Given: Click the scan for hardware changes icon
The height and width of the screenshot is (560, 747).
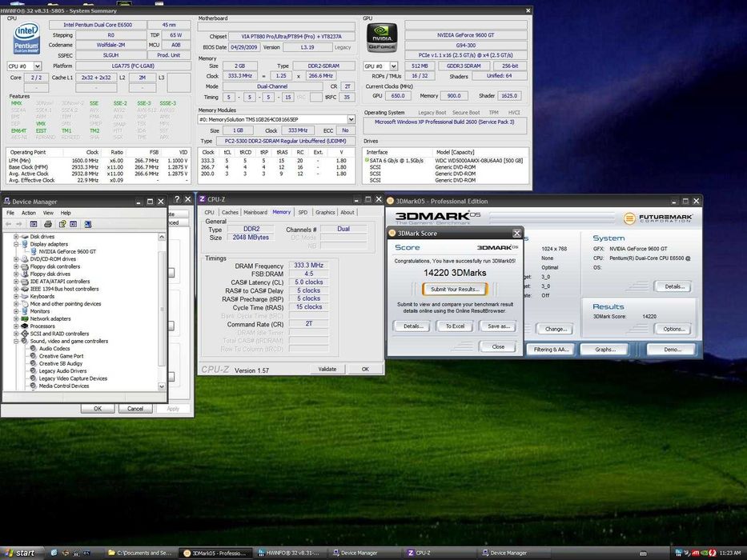Looking at the screenshot, I should (x=87, y=224).
